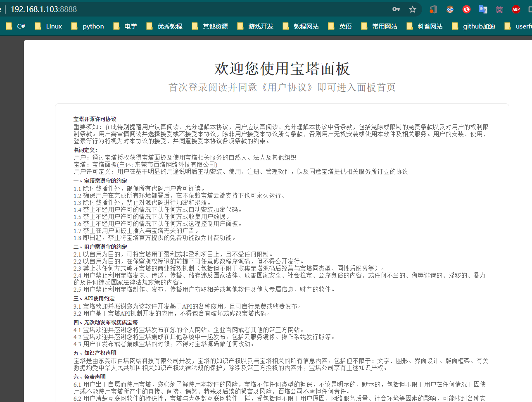Click the section heading 二、用户需遵守的约定
532x402 pixels.
point(100,247)
